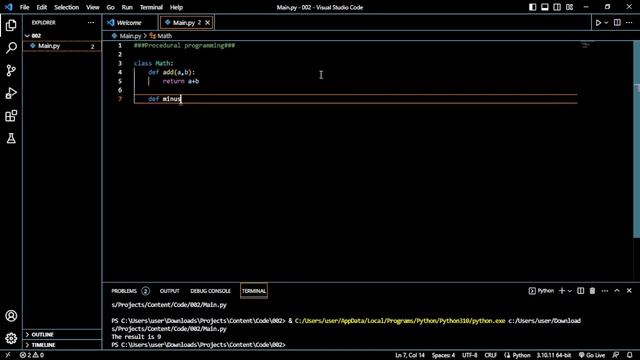Switch to the Terminal panel tab
Image resolution: width=640 pixels, height=360 pixels.
pyautogui.click(x=254, y=291)
